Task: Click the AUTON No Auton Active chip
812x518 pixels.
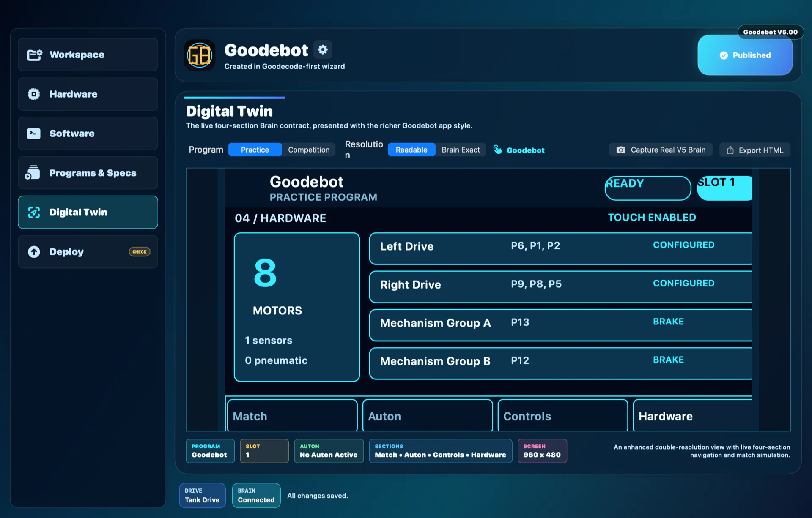Action: click(329, 451)
